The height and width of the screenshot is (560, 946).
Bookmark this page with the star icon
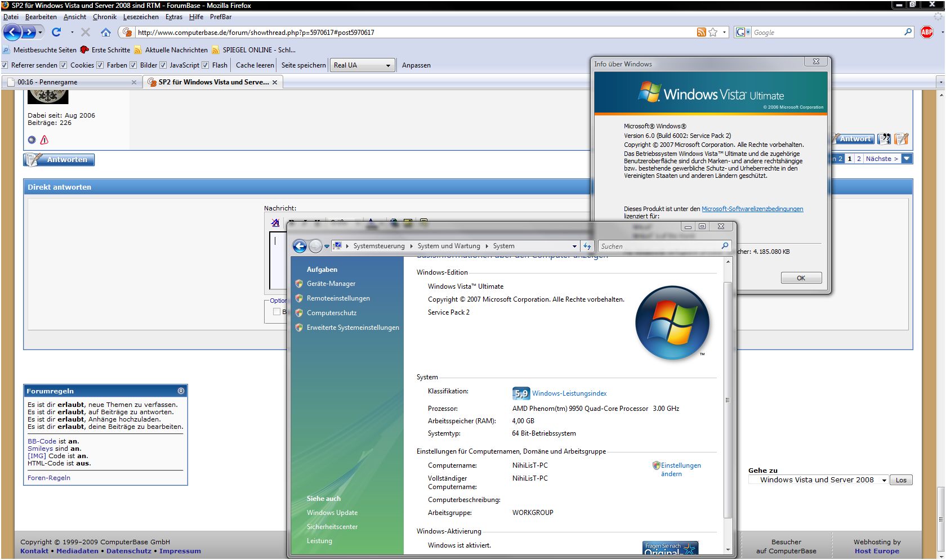[713, 32]
